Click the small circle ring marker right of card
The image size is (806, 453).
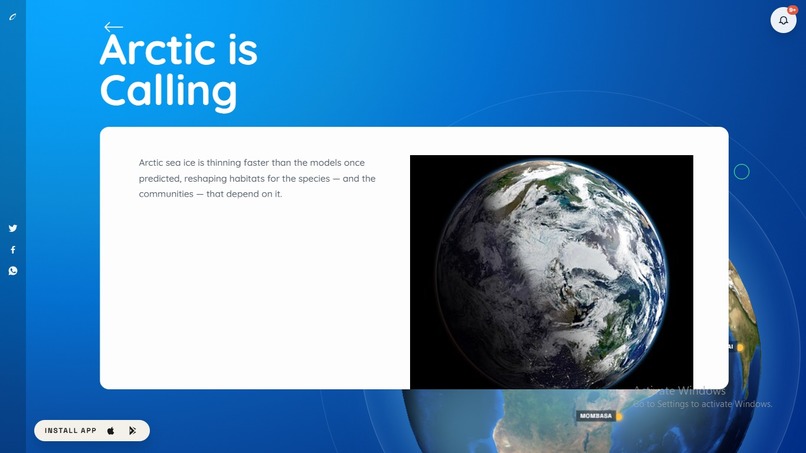point(741,172)
